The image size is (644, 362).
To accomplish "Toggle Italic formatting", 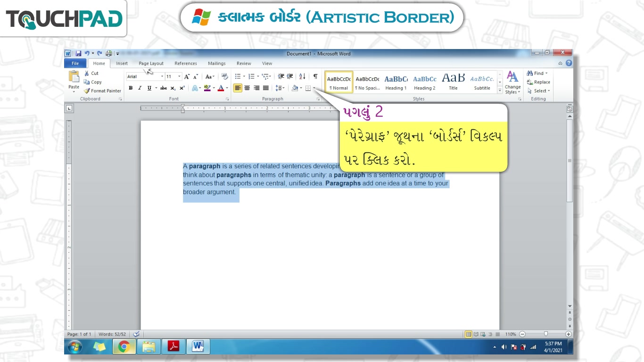I will 140,88.
